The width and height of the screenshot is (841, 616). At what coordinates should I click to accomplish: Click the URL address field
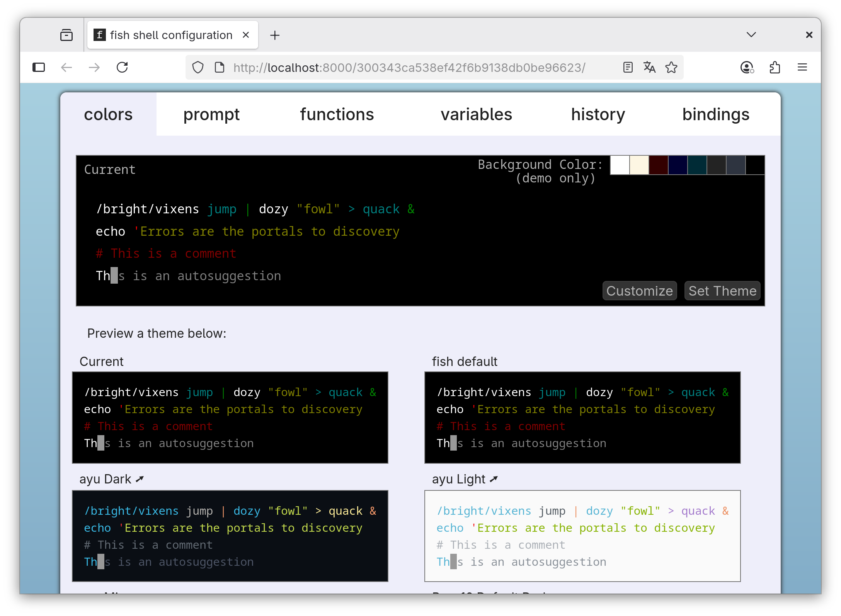click(409, 68)
